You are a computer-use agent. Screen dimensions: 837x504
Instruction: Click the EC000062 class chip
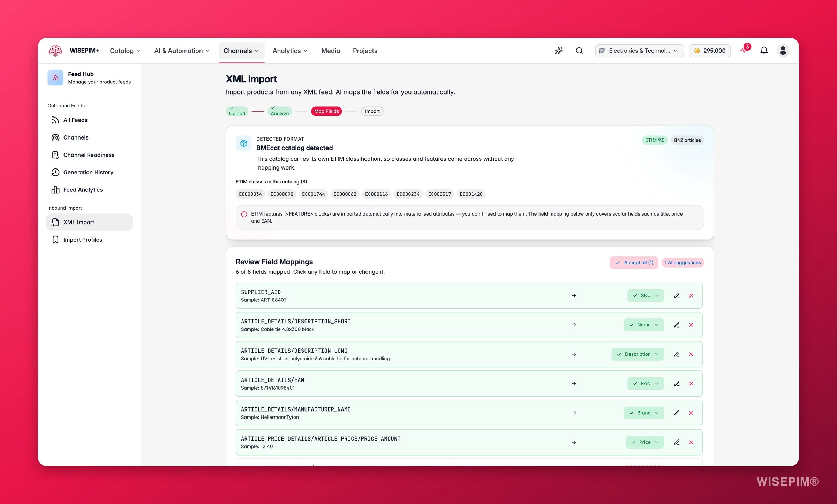[345, 194]
